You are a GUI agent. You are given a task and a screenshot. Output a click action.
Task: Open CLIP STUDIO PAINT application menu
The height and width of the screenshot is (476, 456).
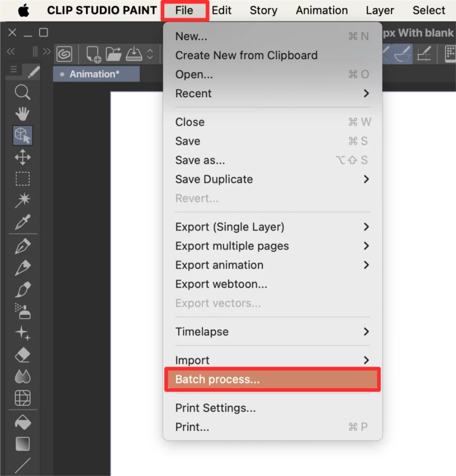(102, 10)
